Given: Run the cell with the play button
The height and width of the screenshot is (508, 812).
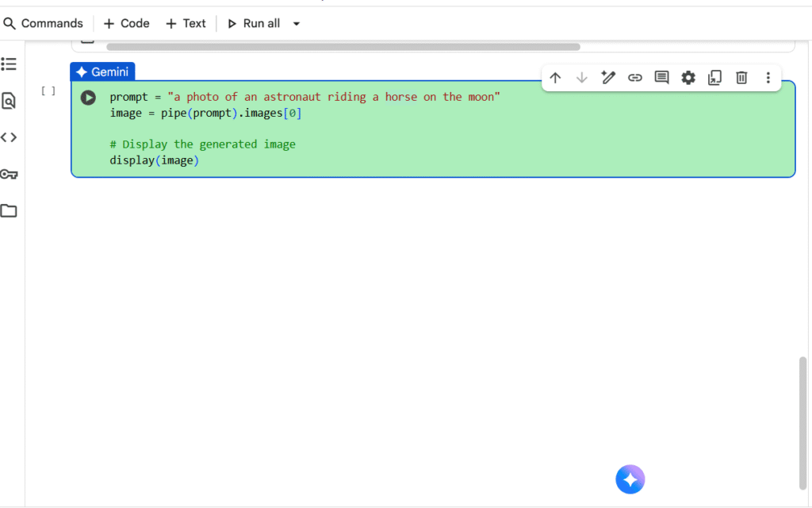Looking at the screenshot, I should tap(88, 98).
